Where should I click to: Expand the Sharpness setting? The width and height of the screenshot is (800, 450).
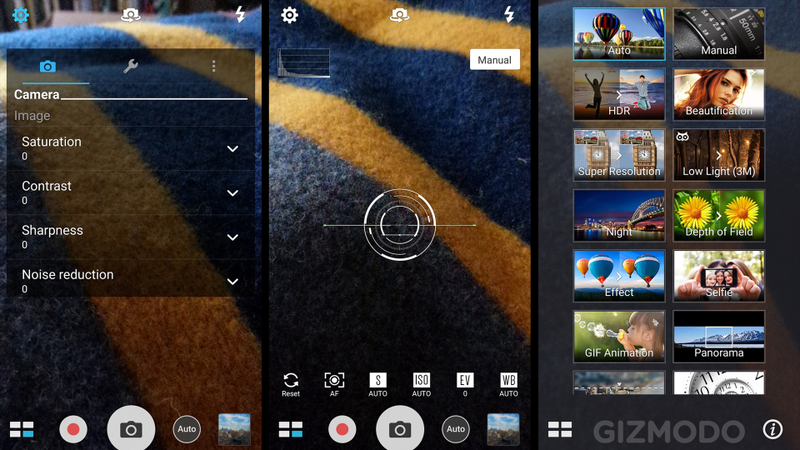click(131, 237)
